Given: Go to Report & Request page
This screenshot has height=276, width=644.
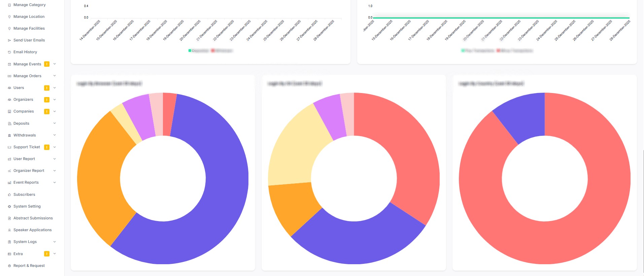Looking at the screenshot, I should (x=29, y=266).
